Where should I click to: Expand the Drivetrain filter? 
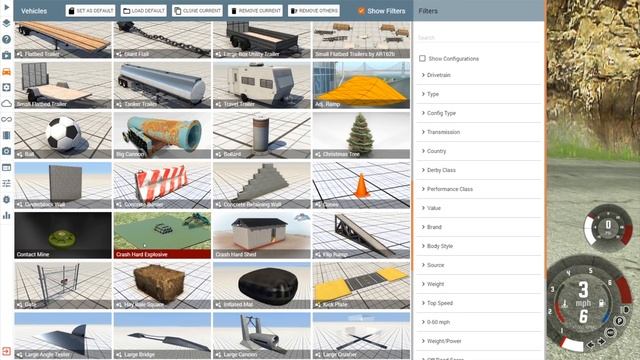[x=479, y=75]
